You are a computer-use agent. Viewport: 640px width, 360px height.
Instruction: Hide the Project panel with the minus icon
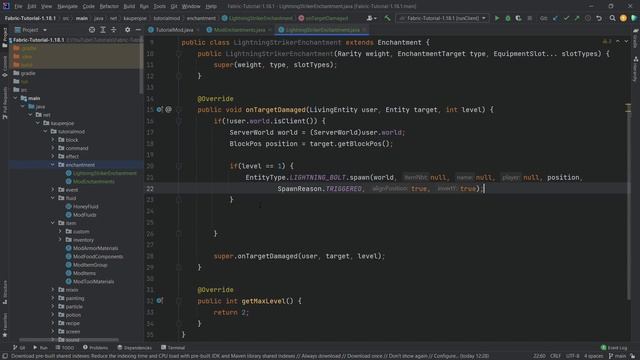point(138,30)
